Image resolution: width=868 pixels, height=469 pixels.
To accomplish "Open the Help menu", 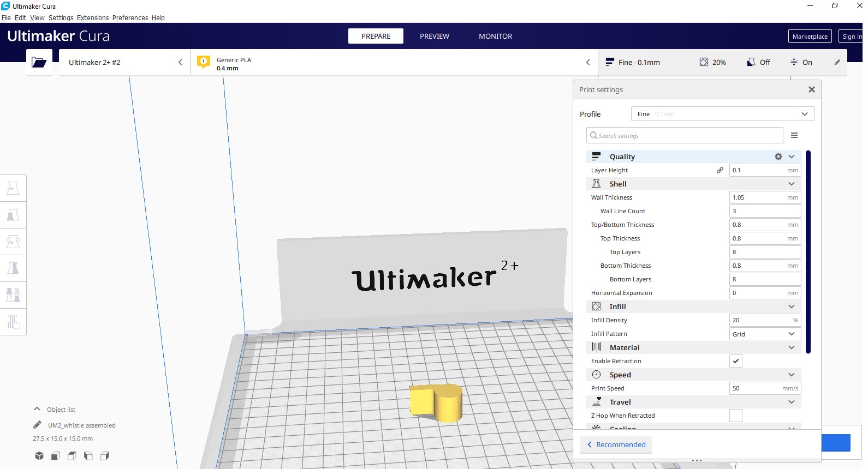I will click(x=158, y=17).
